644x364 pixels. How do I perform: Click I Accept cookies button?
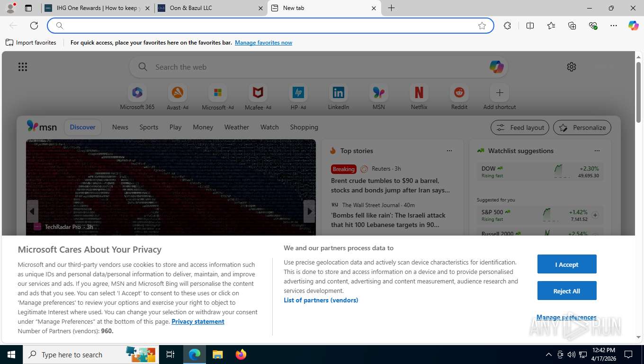coord(567,264)
